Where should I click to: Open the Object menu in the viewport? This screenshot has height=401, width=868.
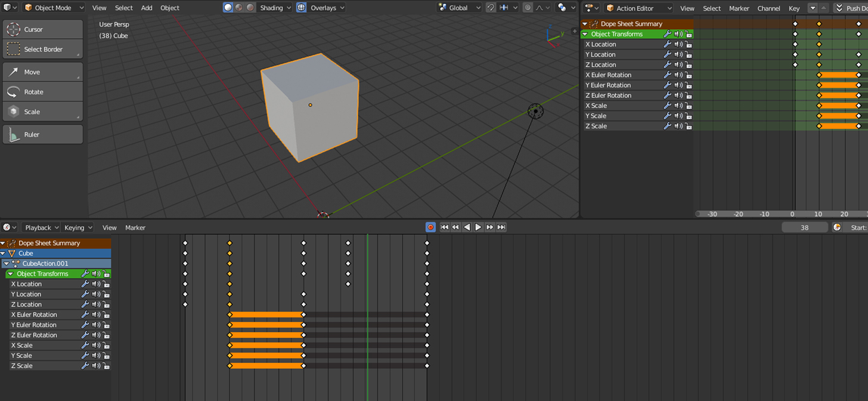(169, 8)
